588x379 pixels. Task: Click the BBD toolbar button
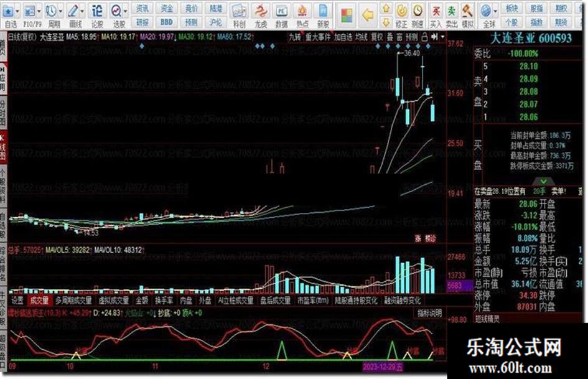[x=167, y=22]
